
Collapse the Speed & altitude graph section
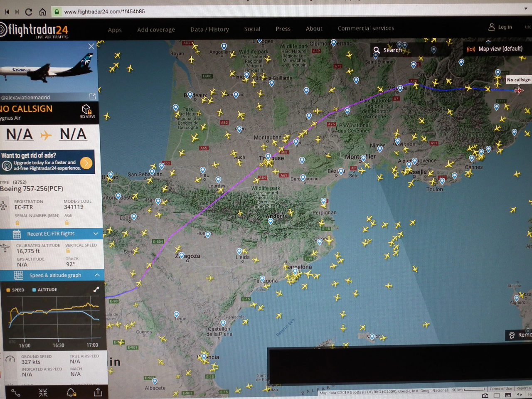pyautogui.click(x=52, y=275)
